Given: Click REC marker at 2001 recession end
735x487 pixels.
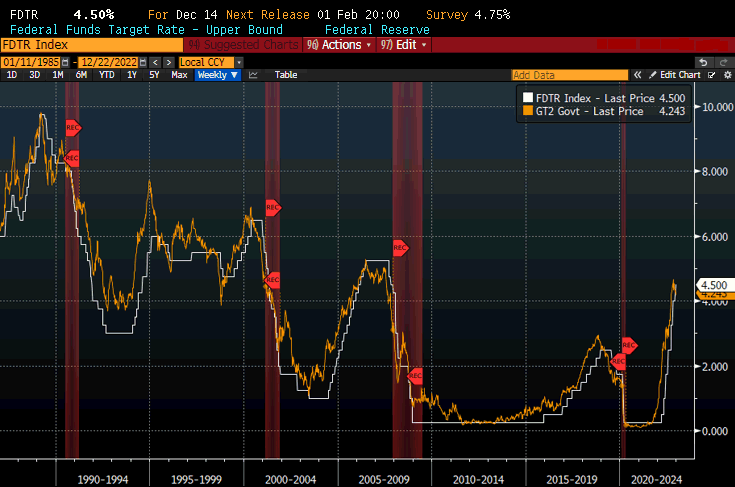Looking at the screenshot, I should [272, 280].
